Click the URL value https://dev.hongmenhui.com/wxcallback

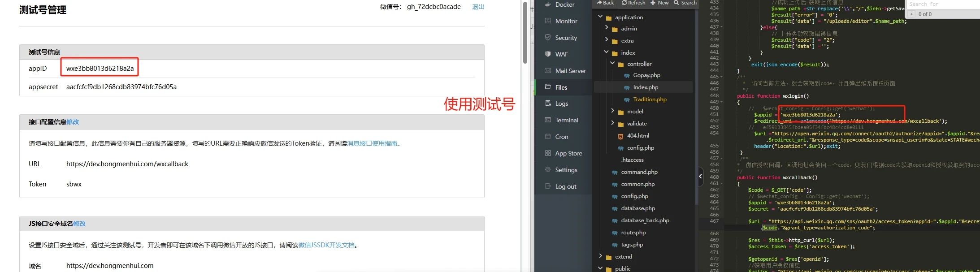[127, 164]
